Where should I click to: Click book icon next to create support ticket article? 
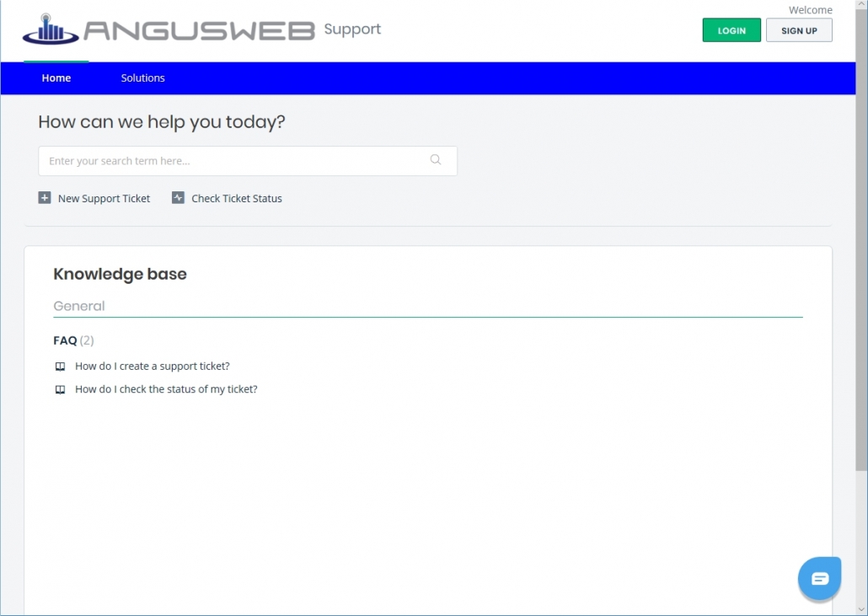tap(60, 367)
